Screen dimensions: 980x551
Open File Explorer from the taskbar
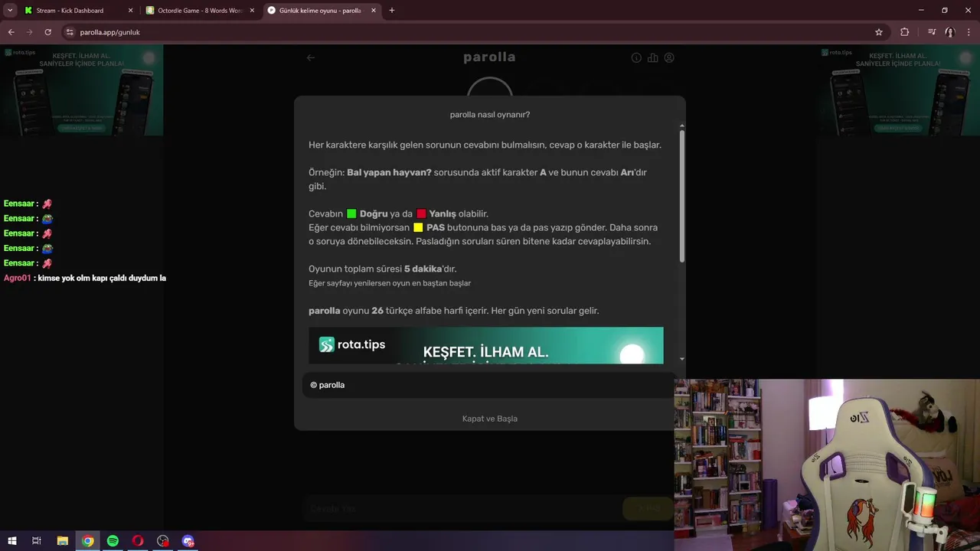tap(63, 541)
